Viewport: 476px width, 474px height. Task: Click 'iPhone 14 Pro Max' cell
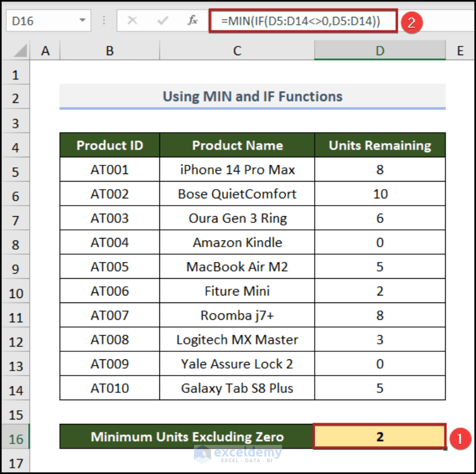[237, 169]
